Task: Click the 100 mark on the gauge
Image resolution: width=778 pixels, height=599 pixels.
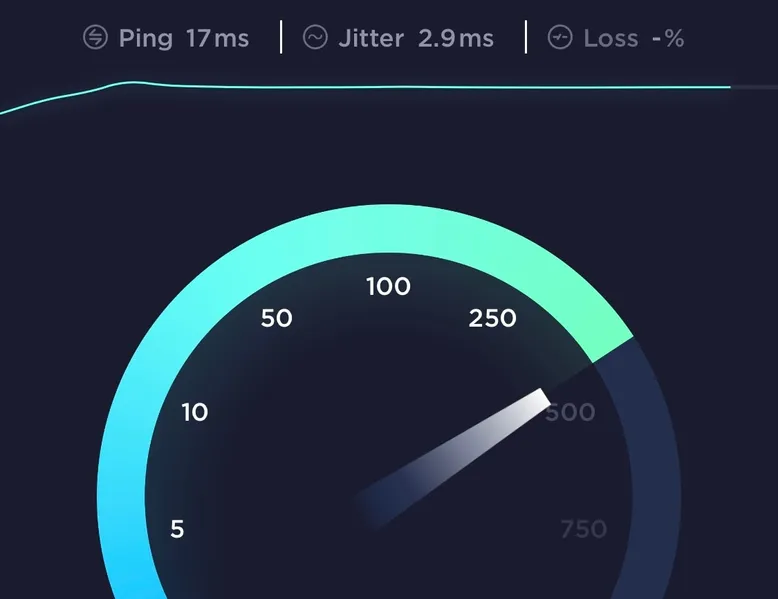Action: [389, 286]
